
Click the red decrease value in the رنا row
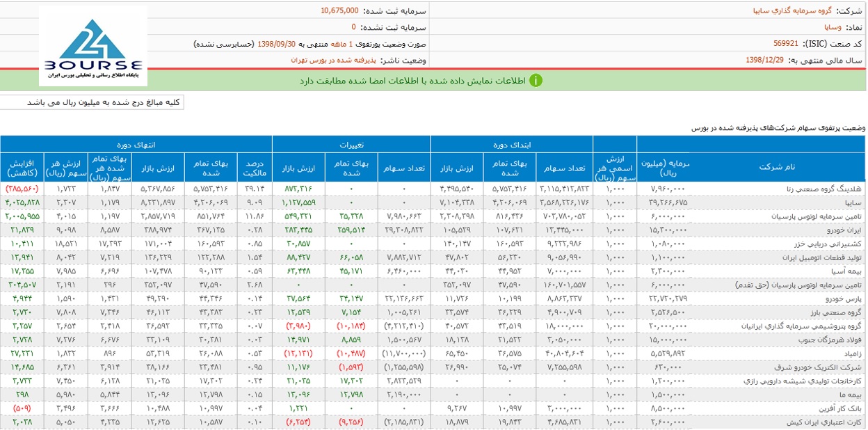(x=22, y=189)
